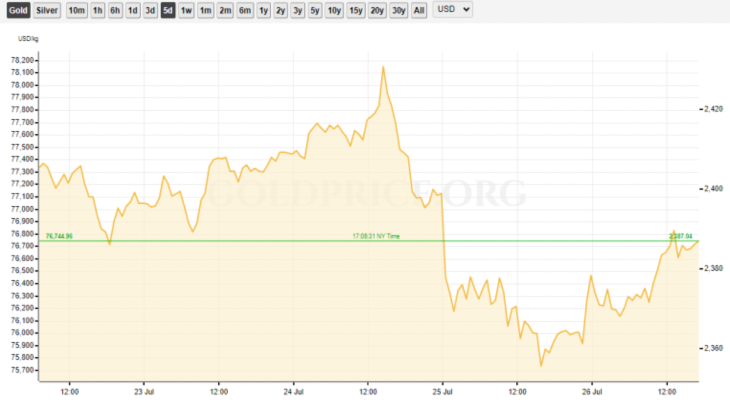View the 3y gold chart
730x405 pixels.
coord(297,10)
